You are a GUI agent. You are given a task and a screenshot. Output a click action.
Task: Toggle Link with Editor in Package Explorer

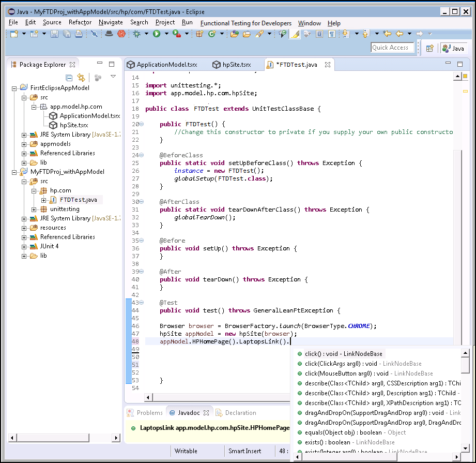click(x=81, y=78)
